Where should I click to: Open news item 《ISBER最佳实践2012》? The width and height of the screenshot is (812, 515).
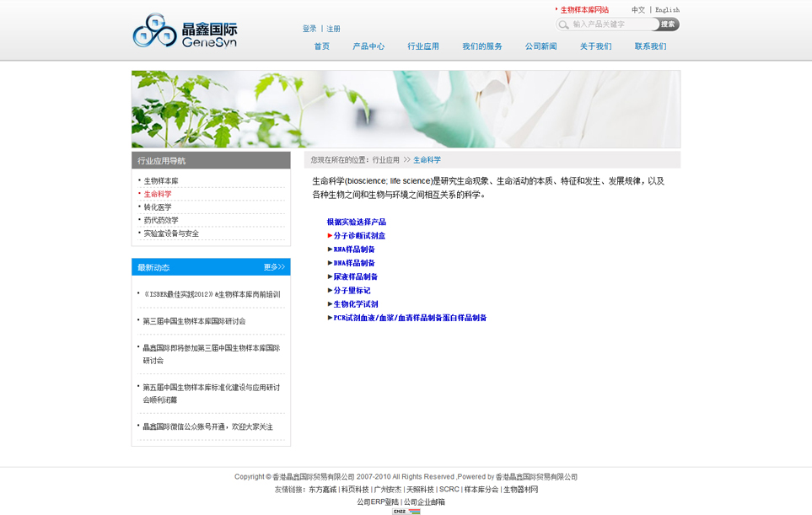coord(212,294)
